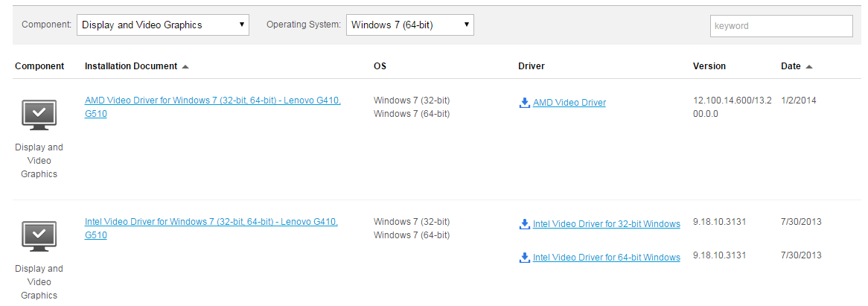Click into the keyword search field
The width and height of the screenshot is (868, 306).
pos(781,26)
